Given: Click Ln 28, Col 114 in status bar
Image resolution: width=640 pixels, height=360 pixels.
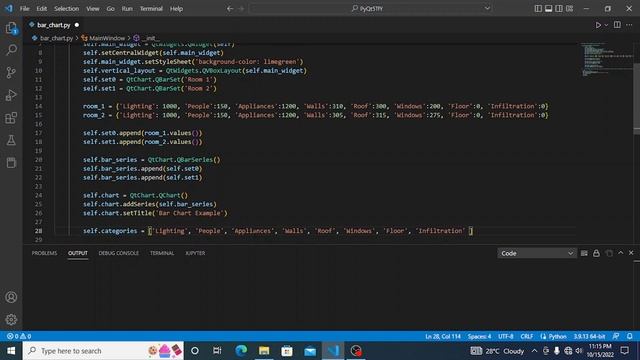Looking at the screenshot, I should coord(442,336).
